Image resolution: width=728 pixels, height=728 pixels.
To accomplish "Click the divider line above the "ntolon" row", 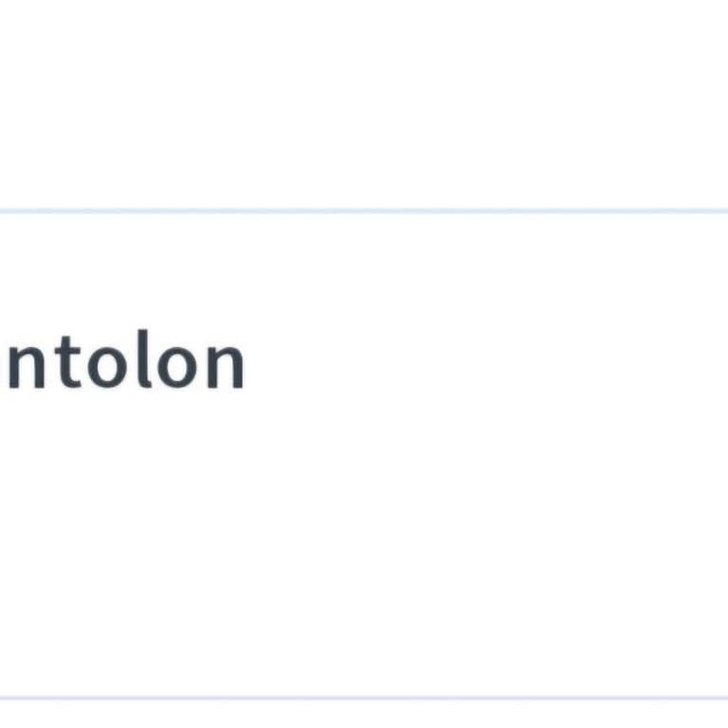I will pyautogui.click(x=364, y=210).
